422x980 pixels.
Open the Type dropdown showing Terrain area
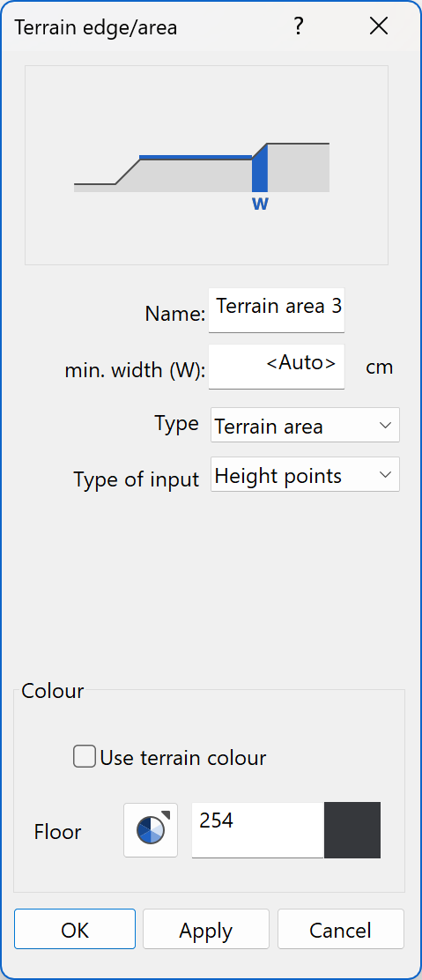coord(305,425)
